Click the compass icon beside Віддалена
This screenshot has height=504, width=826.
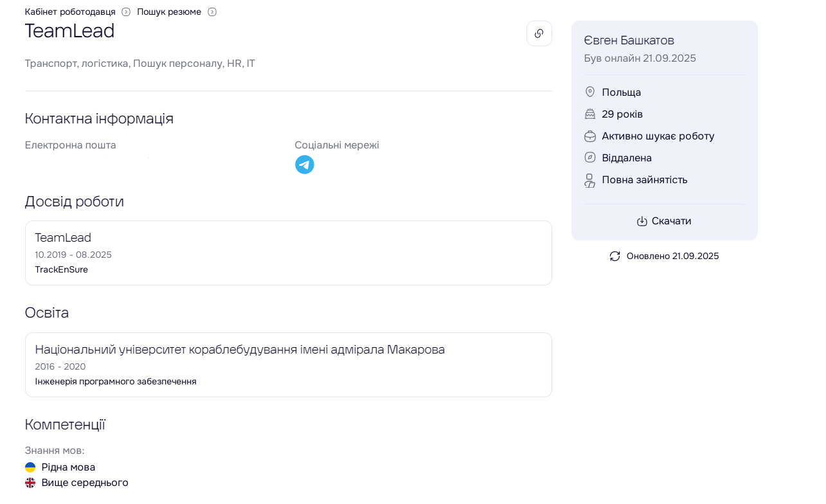[x=589, y=157]
